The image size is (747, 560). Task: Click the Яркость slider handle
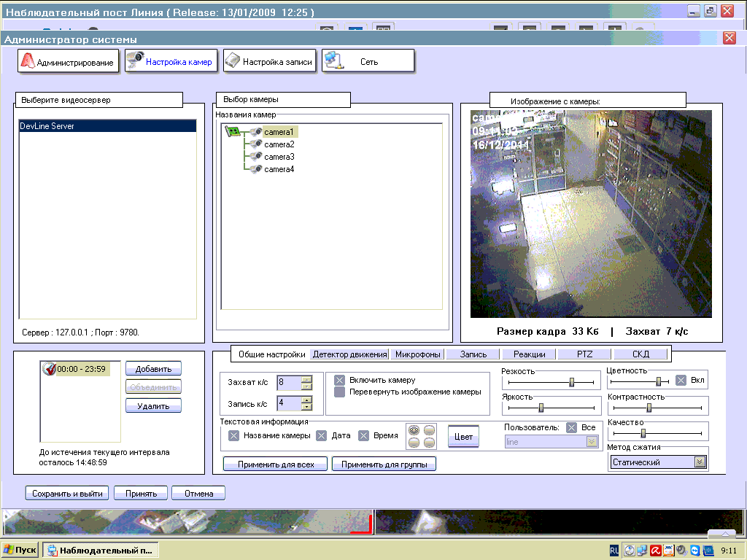tap(541, 408)
